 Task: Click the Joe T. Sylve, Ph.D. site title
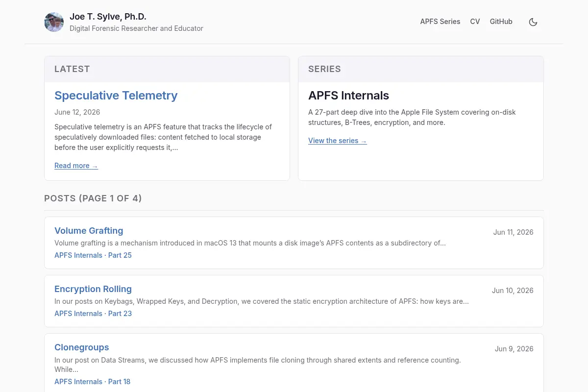coord(108,17)
